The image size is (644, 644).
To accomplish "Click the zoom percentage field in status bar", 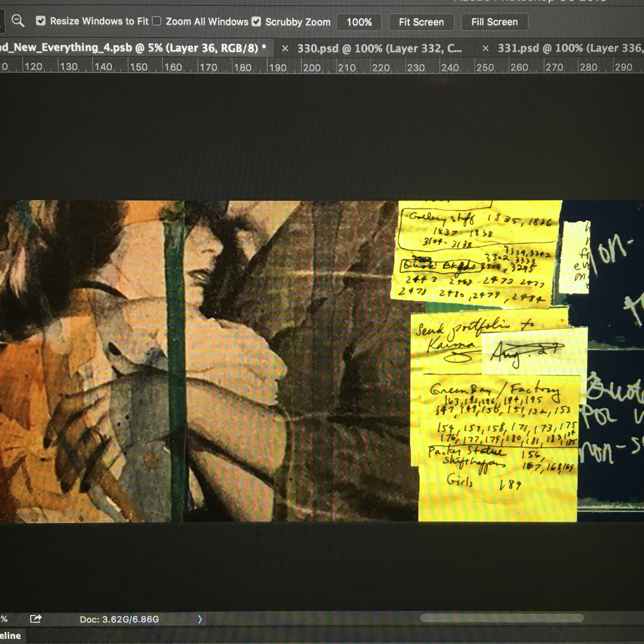I will click(3, 619).
